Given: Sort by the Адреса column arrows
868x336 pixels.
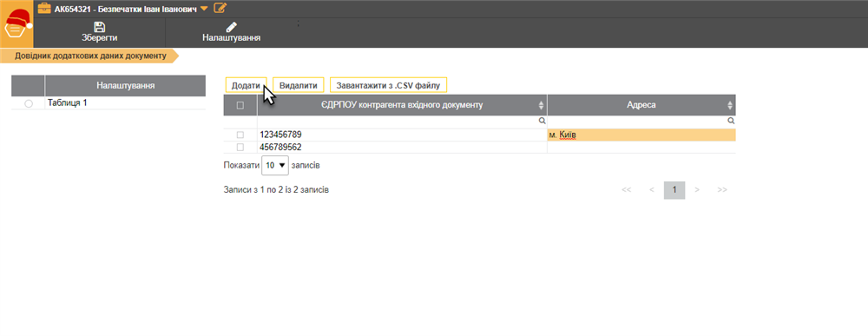Looking at the screenshot, I should pos(730,105).
